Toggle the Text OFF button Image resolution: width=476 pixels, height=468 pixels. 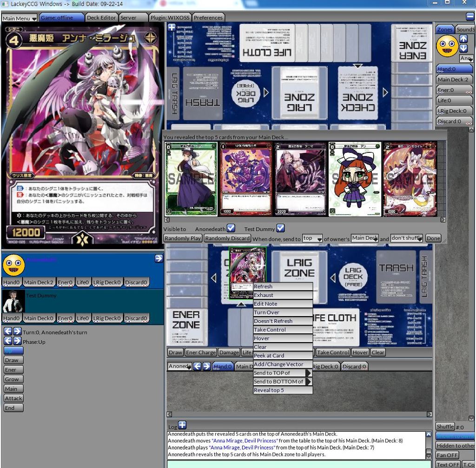pyautogui.click(x=448, y=465)
